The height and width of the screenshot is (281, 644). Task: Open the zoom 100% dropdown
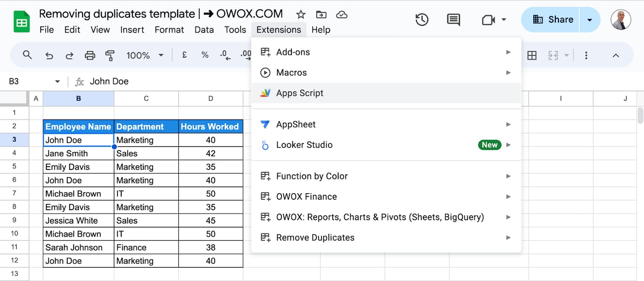click(x=144, y=55)
